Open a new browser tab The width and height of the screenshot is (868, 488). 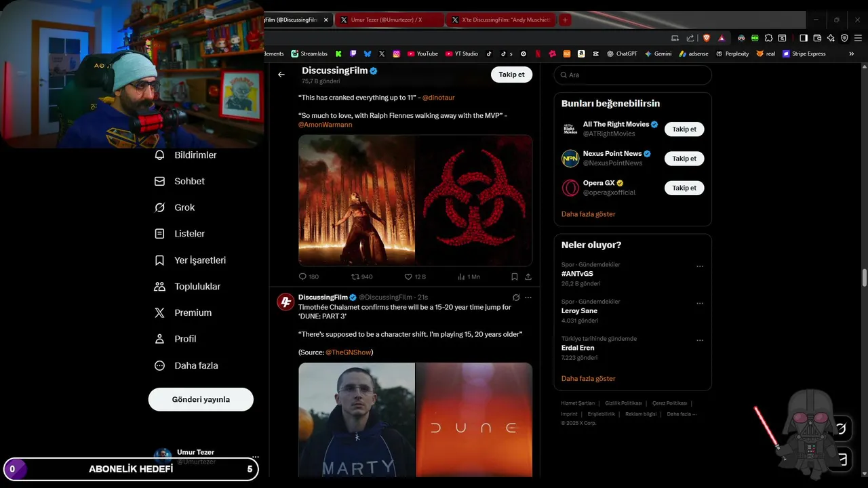click(x=565, y=20)
